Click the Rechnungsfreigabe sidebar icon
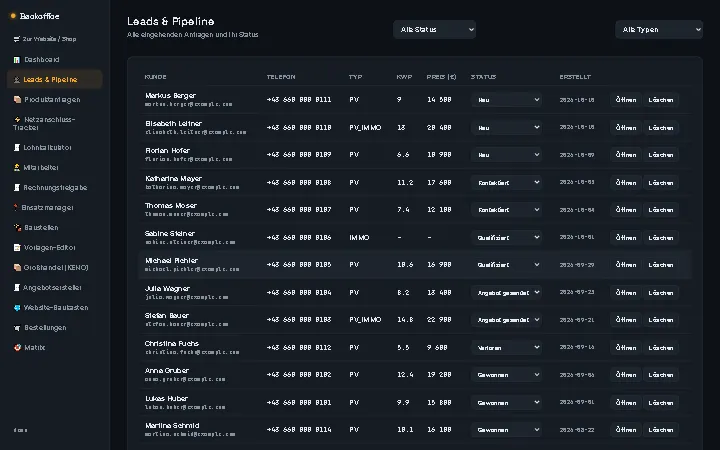720x450 pixels. [x=17, y=187]
